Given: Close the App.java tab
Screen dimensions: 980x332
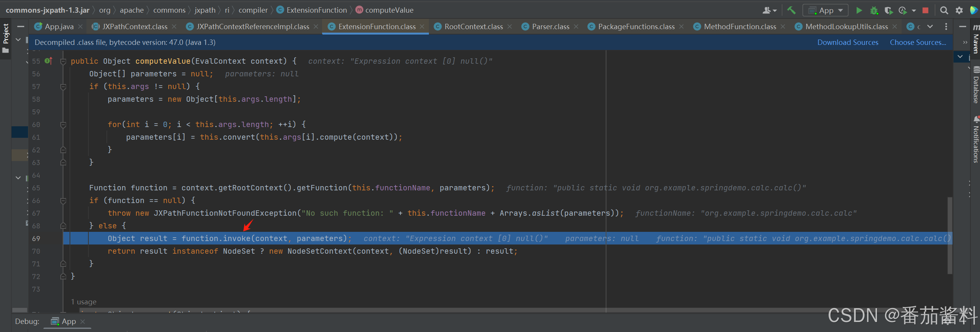Looking at the screenshot, I should click(80, 26).
